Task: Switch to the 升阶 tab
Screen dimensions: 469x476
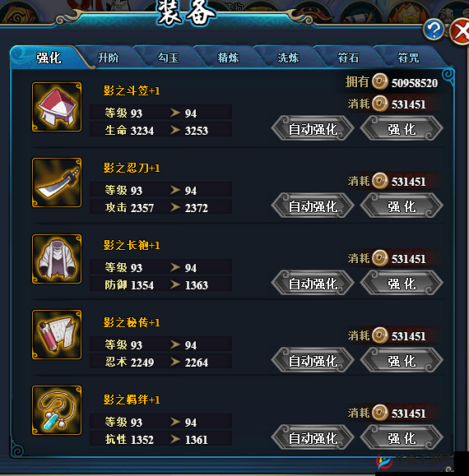Action: click(109, 58)
